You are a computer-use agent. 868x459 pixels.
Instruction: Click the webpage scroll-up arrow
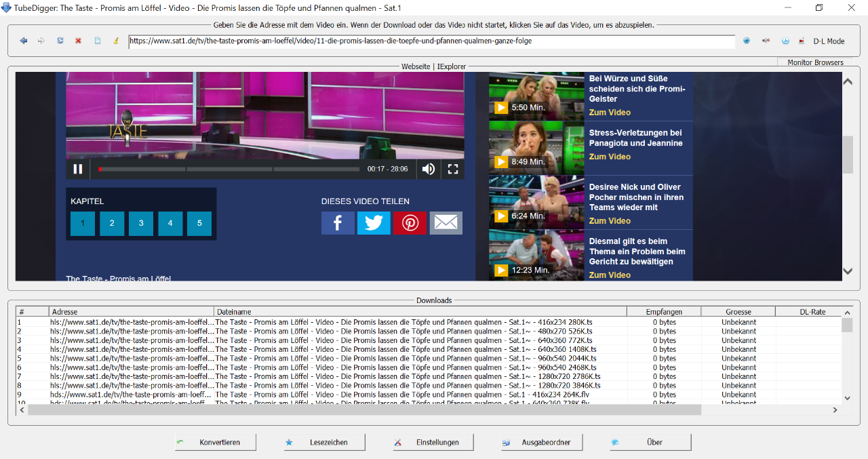pyautogui.click(x=848, y=82)
